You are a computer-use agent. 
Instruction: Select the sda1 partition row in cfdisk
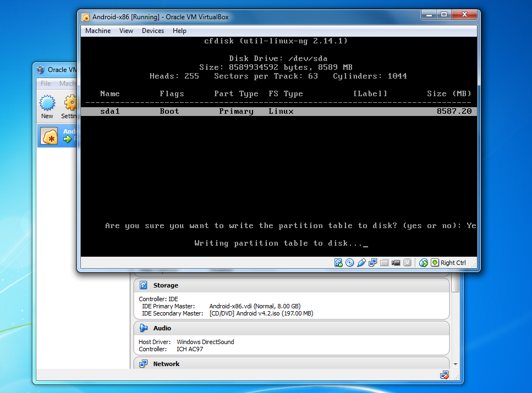tap(279, 111)
